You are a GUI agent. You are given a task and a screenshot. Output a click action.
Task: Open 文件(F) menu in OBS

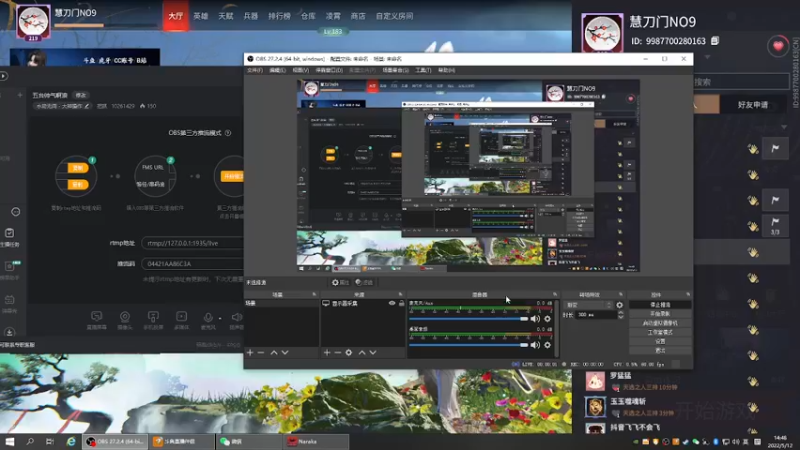click(255, 70)
